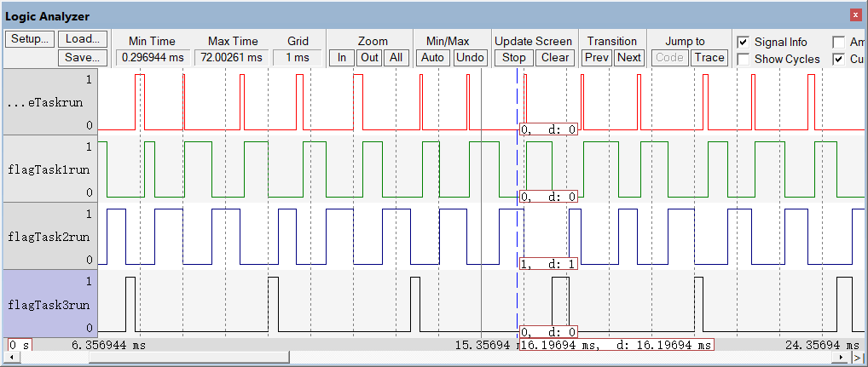Click the Save... button
Screen dimensions: 868x367
coord(83,58)
